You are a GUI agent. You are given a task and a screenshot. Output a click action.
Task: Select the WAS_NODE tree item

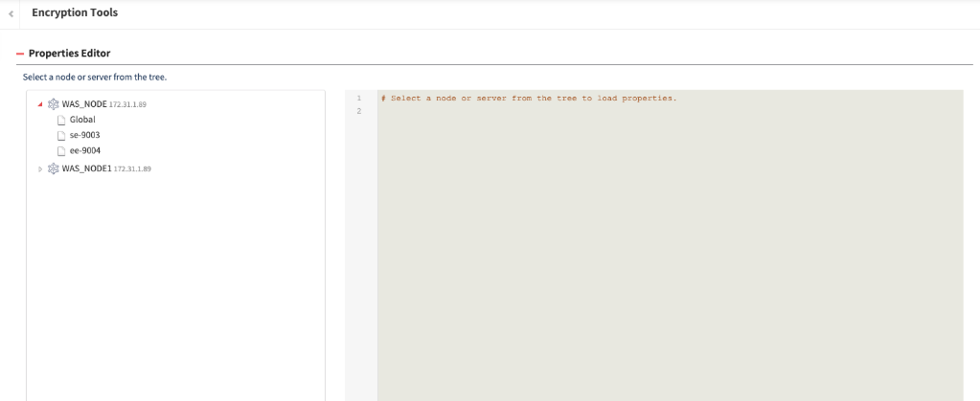(x=84, y=104)
